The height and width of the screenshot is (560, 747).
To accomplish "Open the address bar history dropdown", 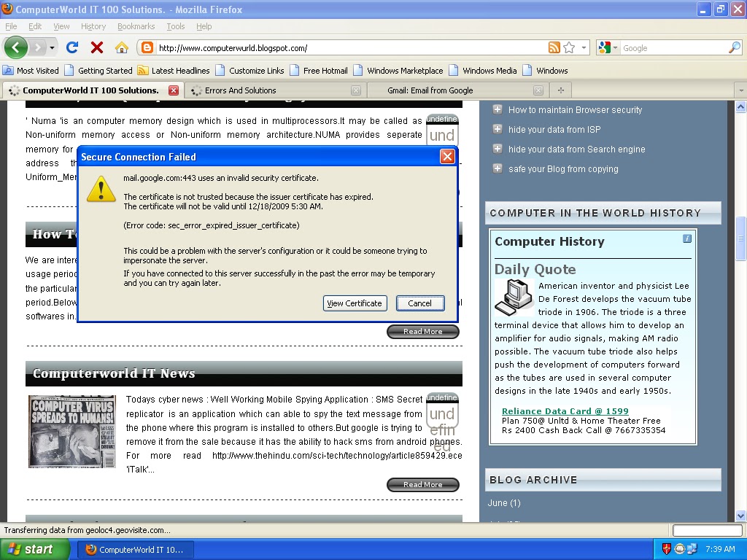I will click(584, 47).
